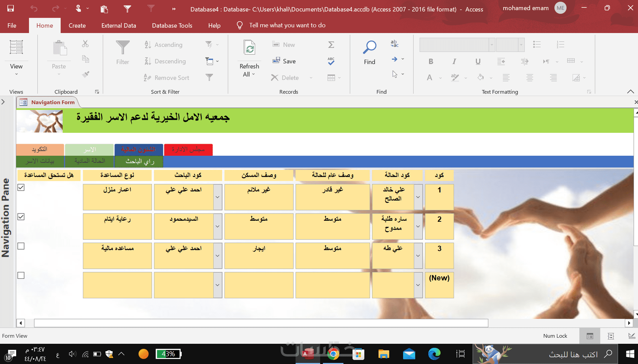Open Google Chrome from the taskbar
This screenshot has width=638, height=364.
333,354
